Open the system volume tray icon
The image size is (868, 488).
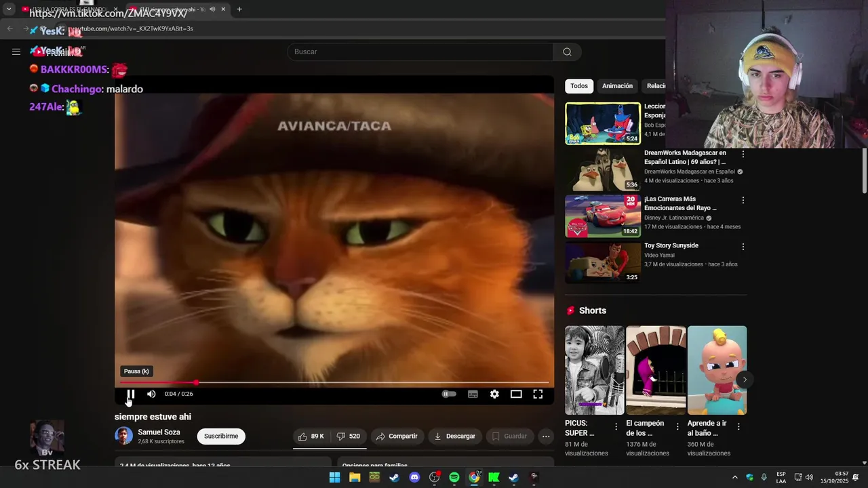(x=809, y=477)
